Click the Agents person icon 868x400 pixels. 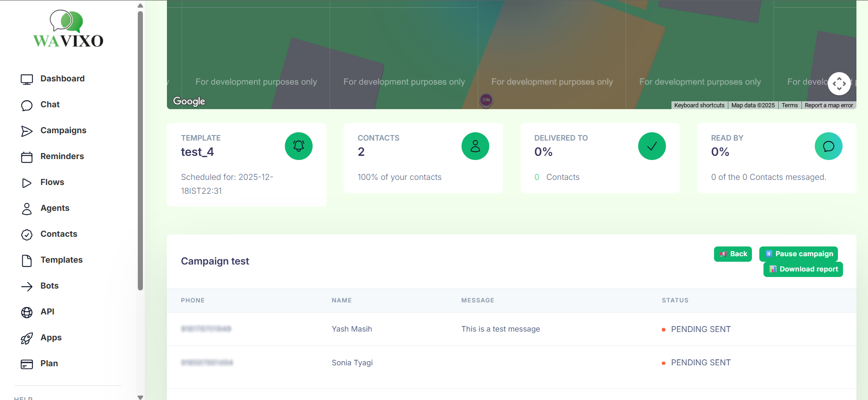click(x=27, y=209)
